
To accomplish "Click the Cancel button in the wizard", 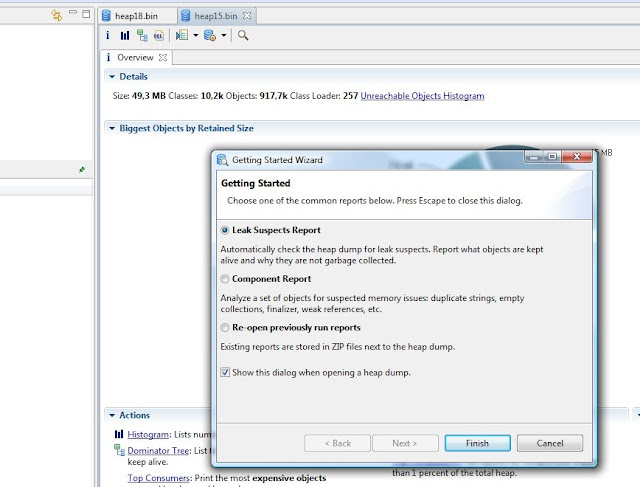I will [550, 443].
